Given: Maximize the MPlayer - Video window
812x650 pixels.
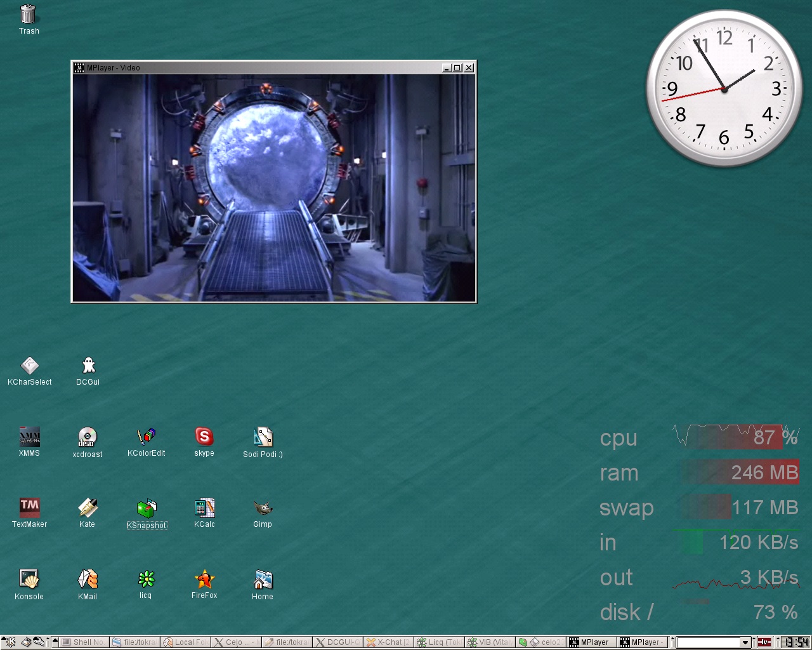Looking at the screenshot, I should 457,68.
